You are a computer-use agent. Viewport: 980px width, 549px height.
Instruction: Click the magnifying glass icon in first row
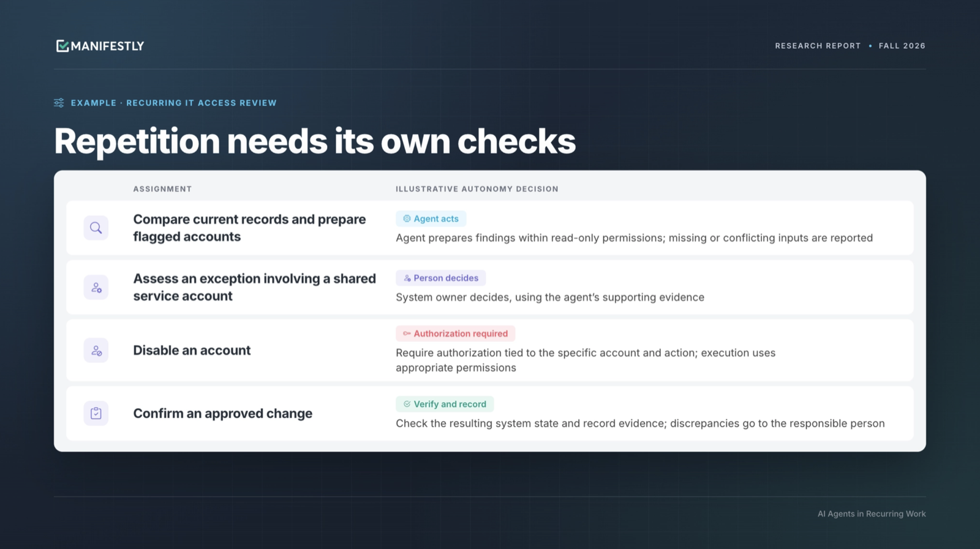click(96, 228)
